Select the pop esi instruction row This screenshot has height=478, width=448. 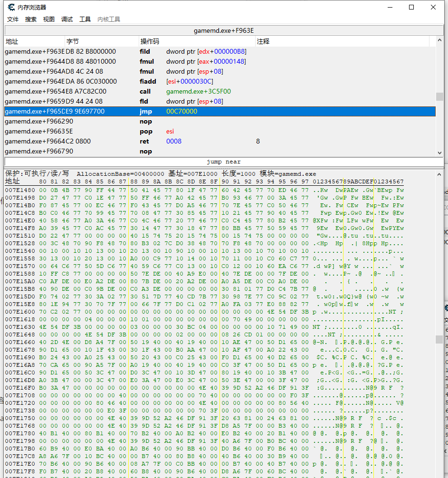(x=219, y=132)
